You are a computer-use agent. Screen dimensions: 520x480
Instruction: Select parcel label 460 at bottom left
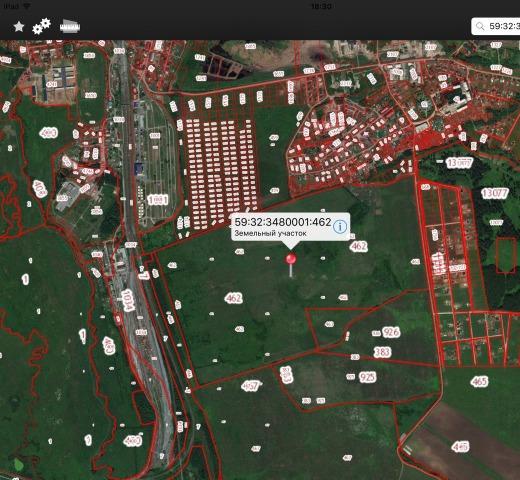133,441
